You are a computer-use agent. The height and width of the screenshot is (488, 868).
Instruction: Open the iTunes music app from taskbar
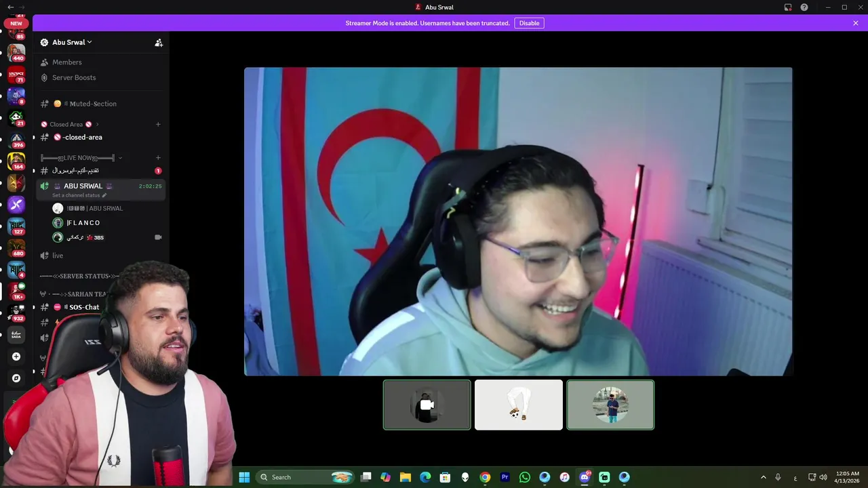(564, 477)
